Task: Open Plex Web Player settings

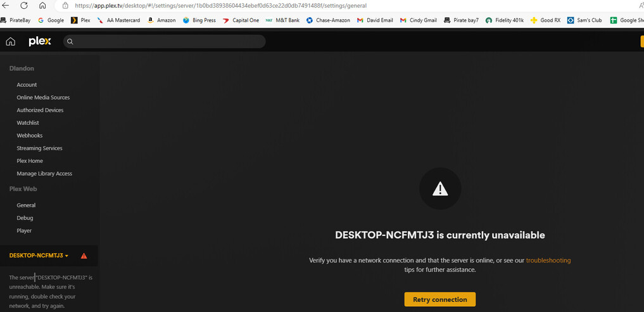Action: point(24,231)
